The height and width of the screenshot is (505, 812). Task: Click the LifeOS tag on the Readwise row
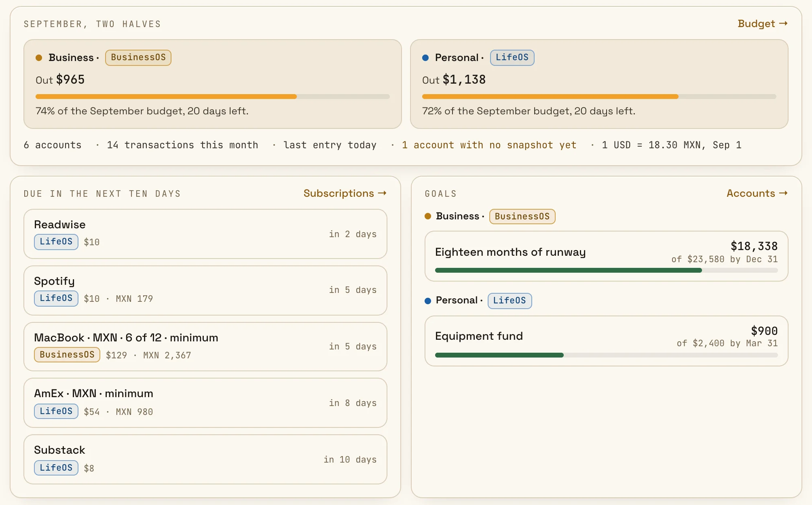pyautogui.click(x=56, y=242)
